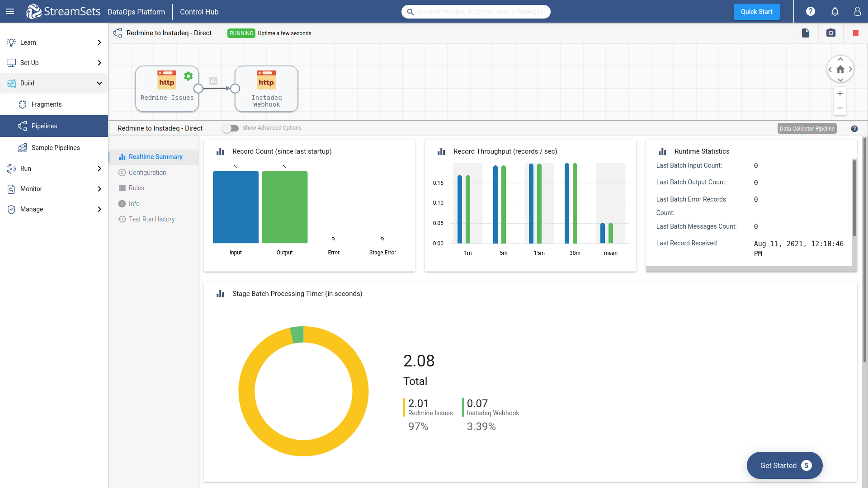Select the Instadeq Webhook http stage
Image resolution: width=868 pixels, height=488 pixels.
click(266, 89)
